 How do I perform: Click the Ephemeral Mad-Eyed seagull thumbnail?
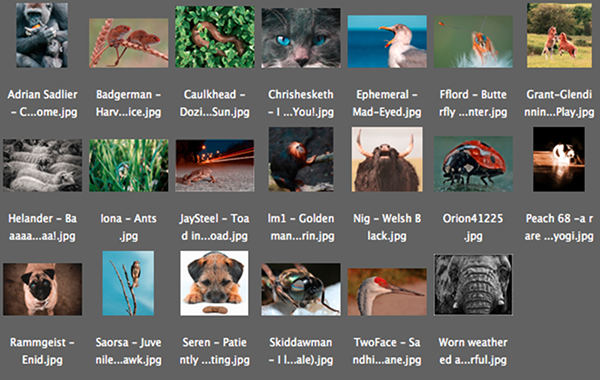387,41
